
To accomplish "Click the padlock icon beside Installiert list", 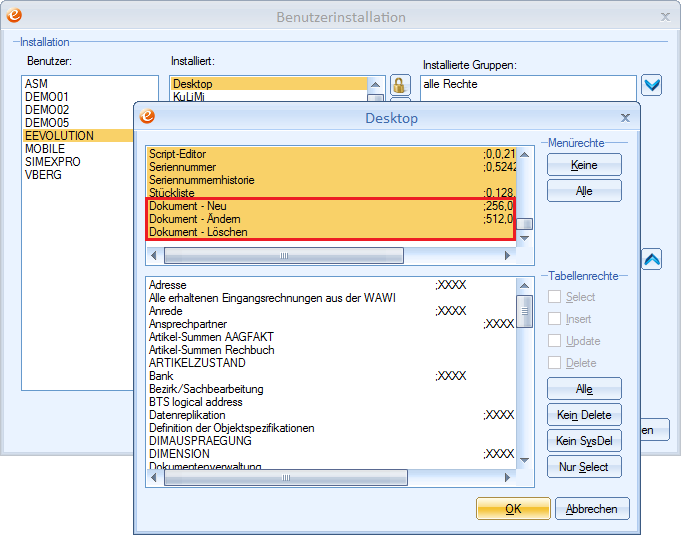I will pyautogui.click(x=400, y=85).
